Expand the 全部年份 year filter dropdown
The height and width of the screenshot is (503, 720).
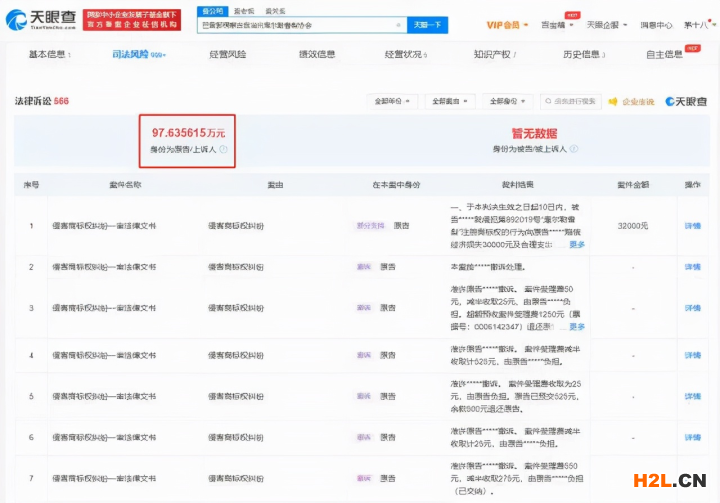click(x=392, y=101)
